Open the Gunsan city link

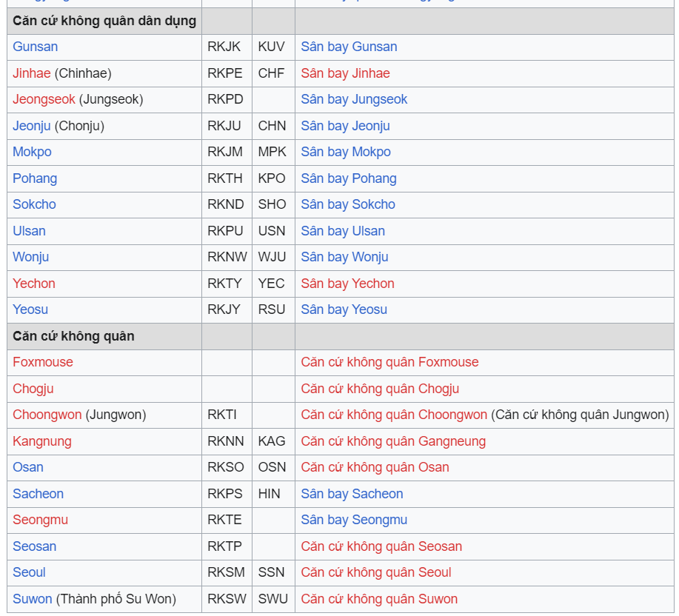[x=35, y=47]
